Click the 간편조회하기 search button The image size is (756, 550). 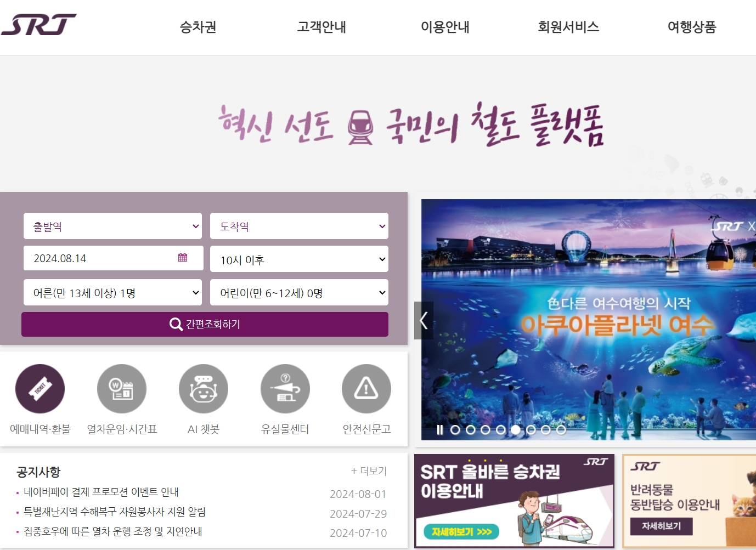(x=204, y=324)
